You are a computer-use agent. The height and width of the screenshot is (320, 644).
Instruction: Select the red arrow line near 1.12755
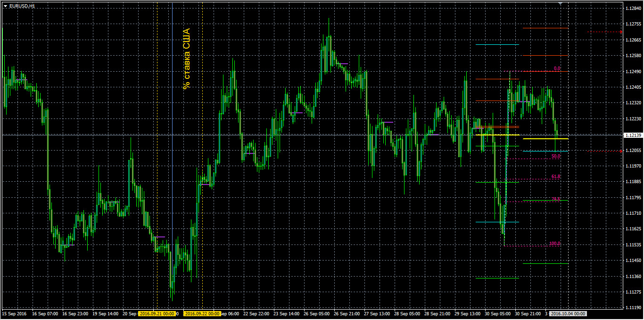point(605,32)
